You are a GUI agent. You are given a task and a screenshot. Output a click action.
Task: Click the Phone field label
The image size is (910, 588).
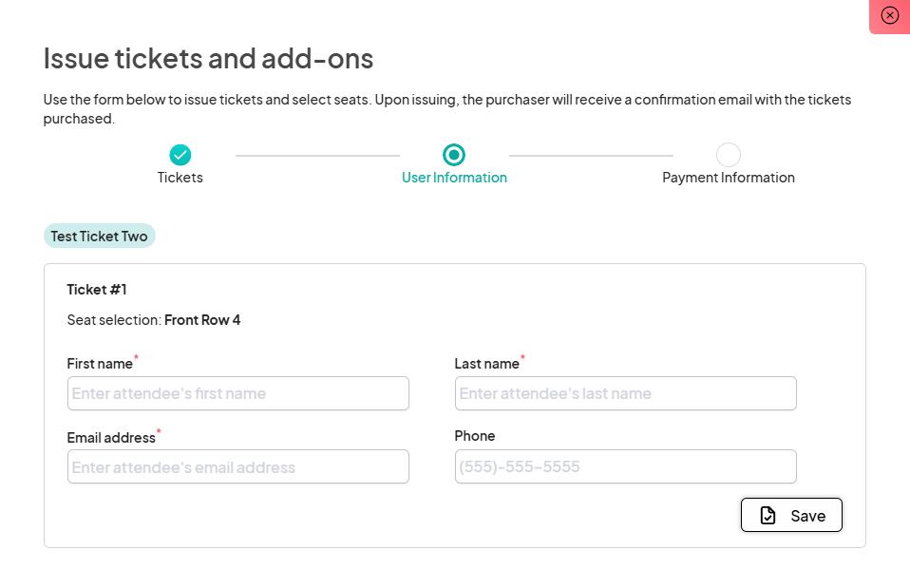(475, 436)
